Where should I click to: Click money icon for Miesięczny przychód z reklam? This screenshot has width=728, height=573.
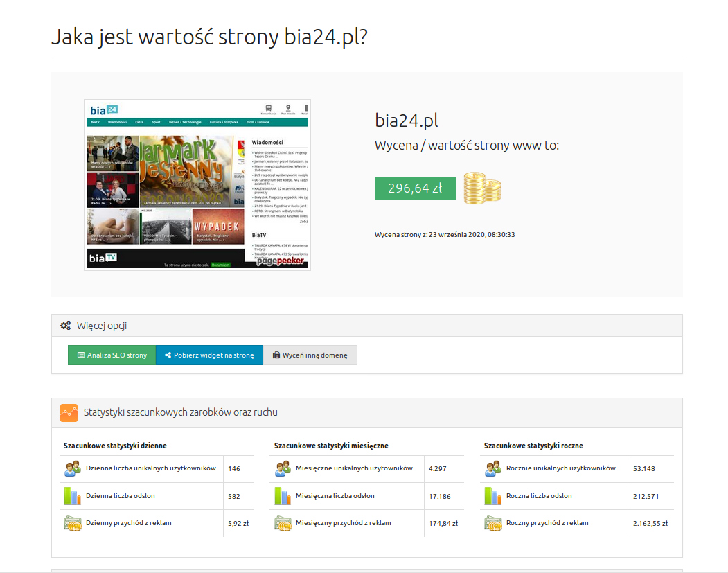tap(283, 523)
